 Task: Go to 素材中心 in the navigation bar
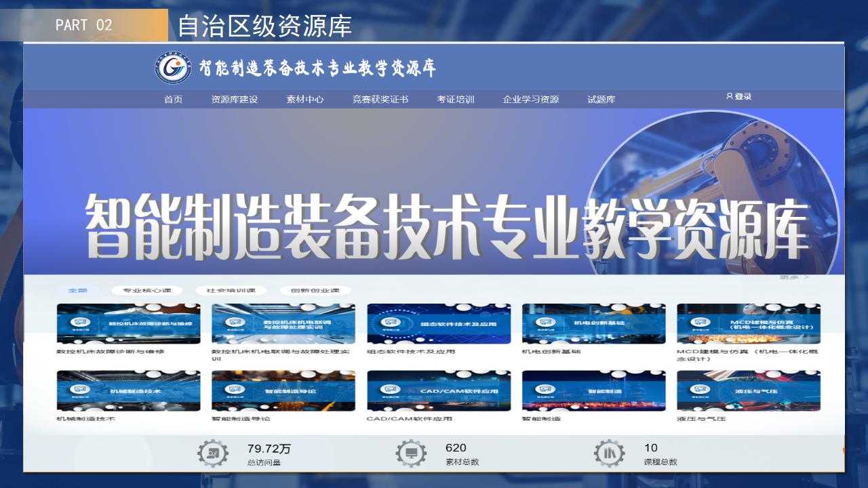click(x=304, y=100)
